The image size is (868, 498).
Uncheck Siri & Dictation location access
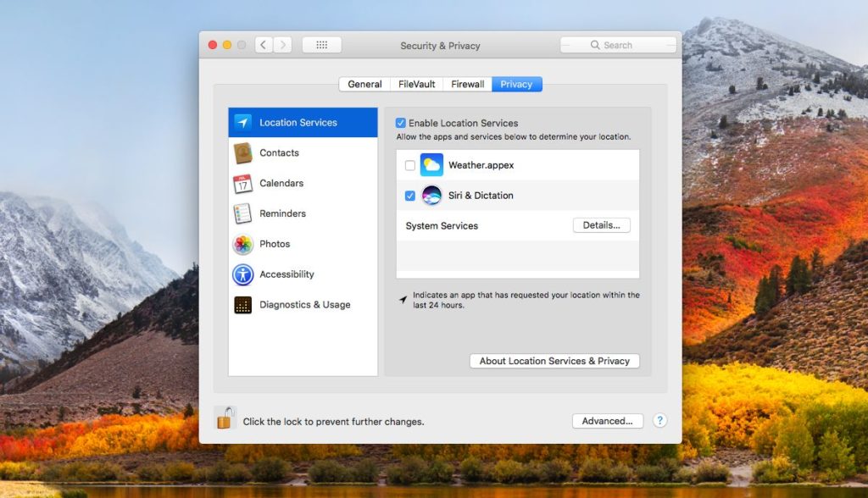412,195
